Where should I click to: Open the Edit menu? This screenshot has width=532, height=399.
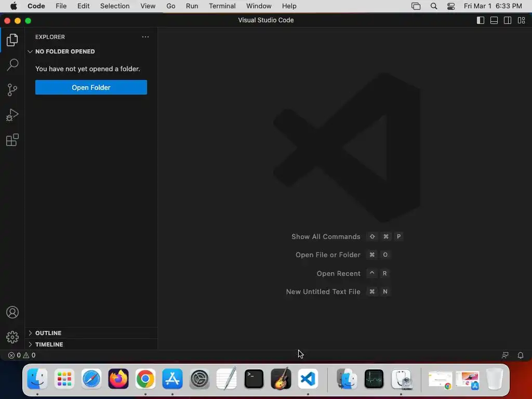pos(83,6)
